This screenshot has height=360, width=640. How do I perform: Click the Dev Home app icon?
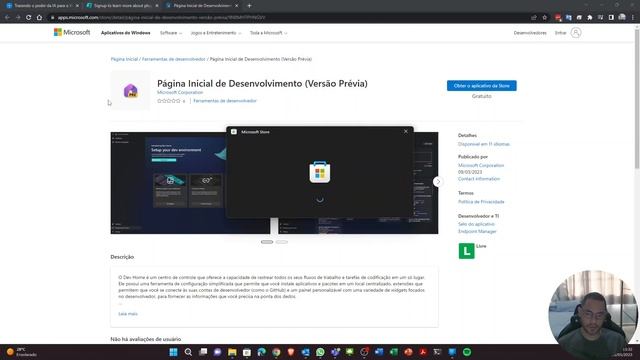click(131, 90)
